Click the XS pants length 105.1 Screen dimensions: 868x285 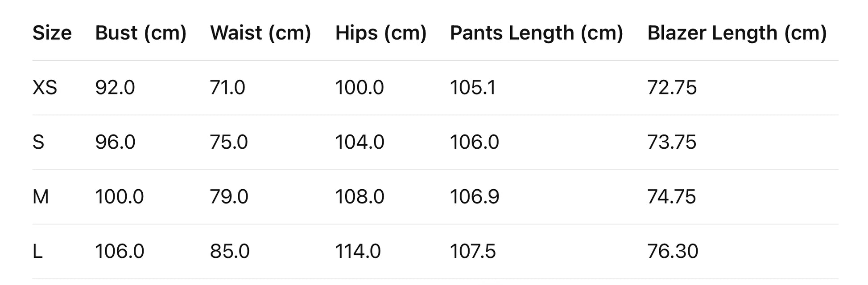coord(472,87)
